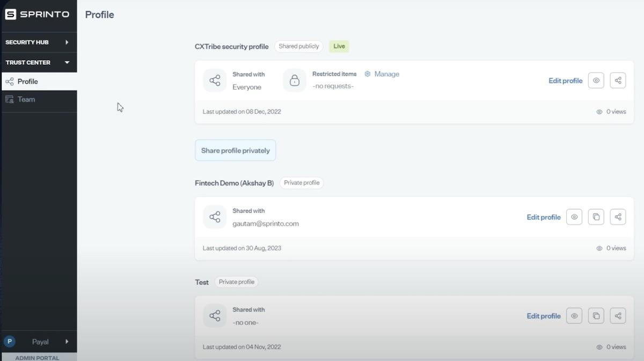
Task: Click the views eye icon on Fintech Demo card
Action: [x=599, y=248]
